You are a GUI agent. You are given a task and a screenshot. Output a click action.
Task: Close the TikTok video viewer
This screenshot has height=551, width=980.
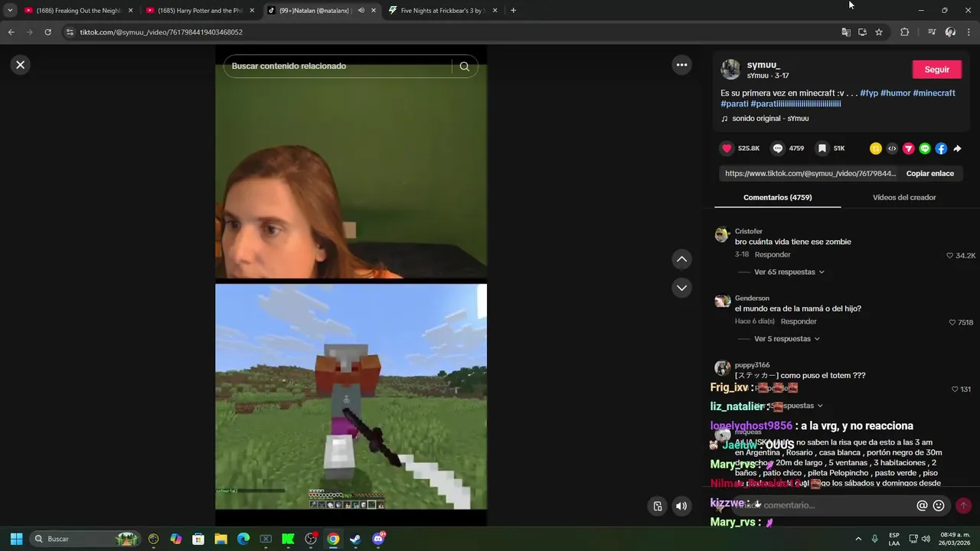coord(21,65)
